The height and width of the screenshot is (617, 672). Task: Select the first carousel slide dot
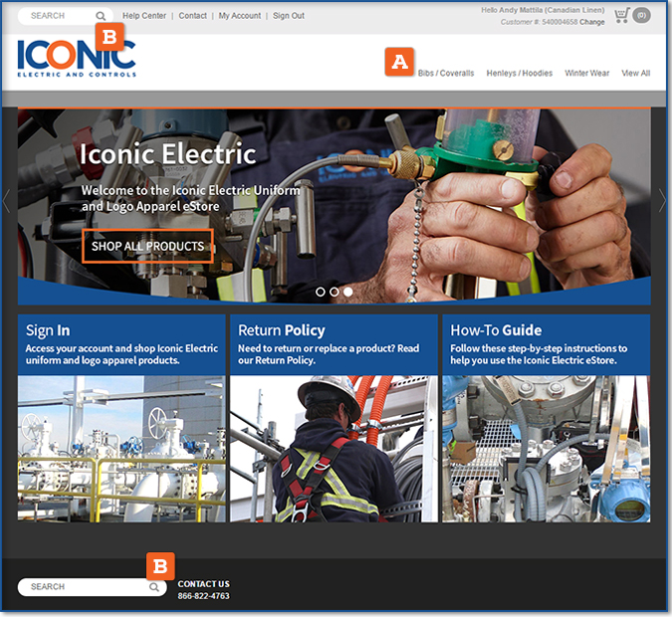coord(321,292)
